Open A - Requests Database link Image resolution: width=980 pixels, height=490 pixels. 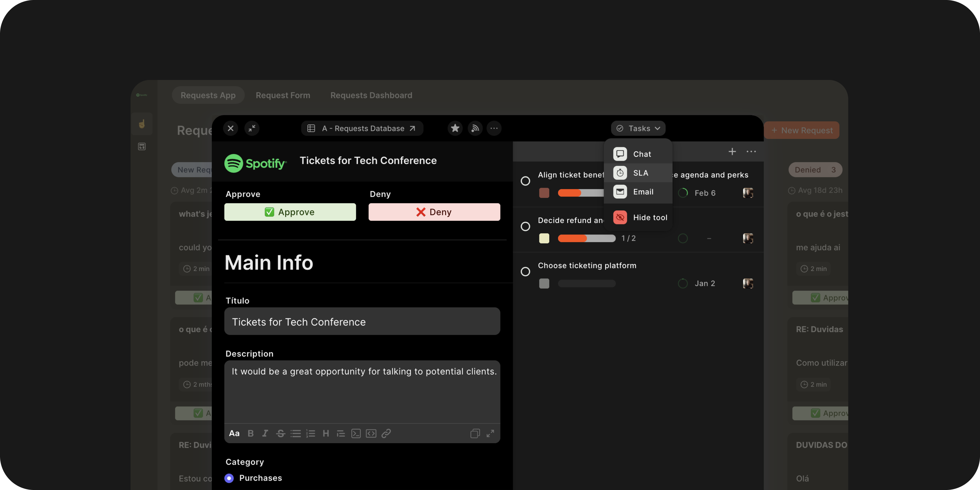(x=362, y=128)
